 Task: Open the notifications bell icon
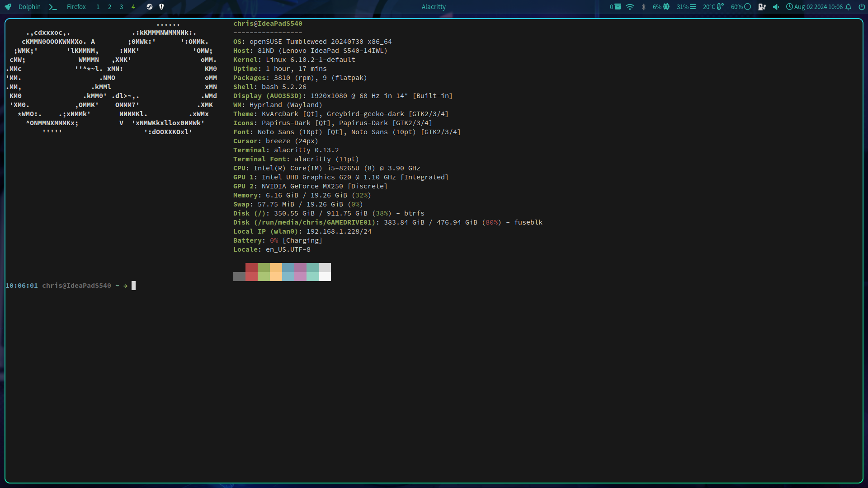click(849, 7)
